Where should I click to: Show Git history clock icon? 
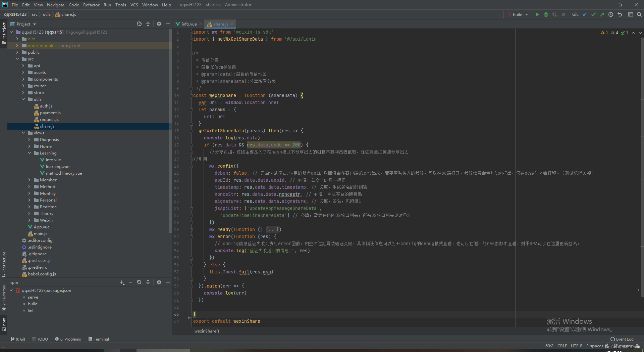(611, 14)
